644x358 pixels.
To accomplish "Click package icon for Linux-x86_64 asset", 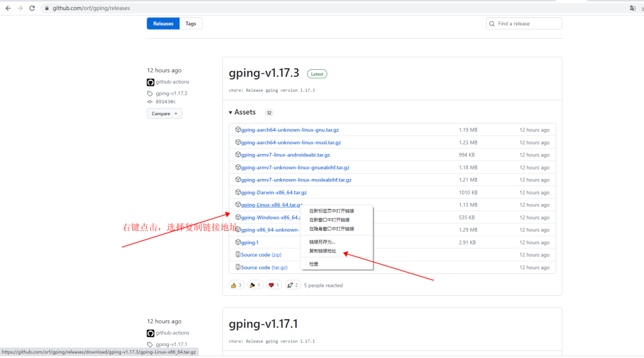I will click(238, 205).
